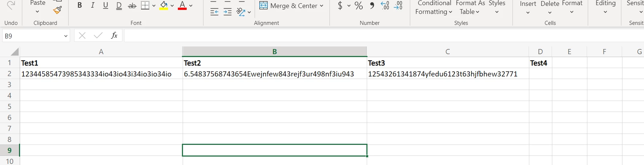This screenshot has height=165, width=644.
Task: Click the Select All corner triangle
Action: tap(14, 52)
